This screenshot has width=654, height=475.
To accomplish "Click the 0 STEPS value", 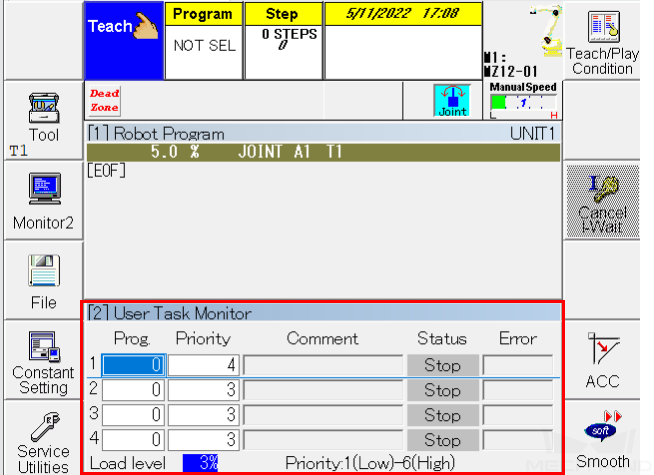I will 289,34.
